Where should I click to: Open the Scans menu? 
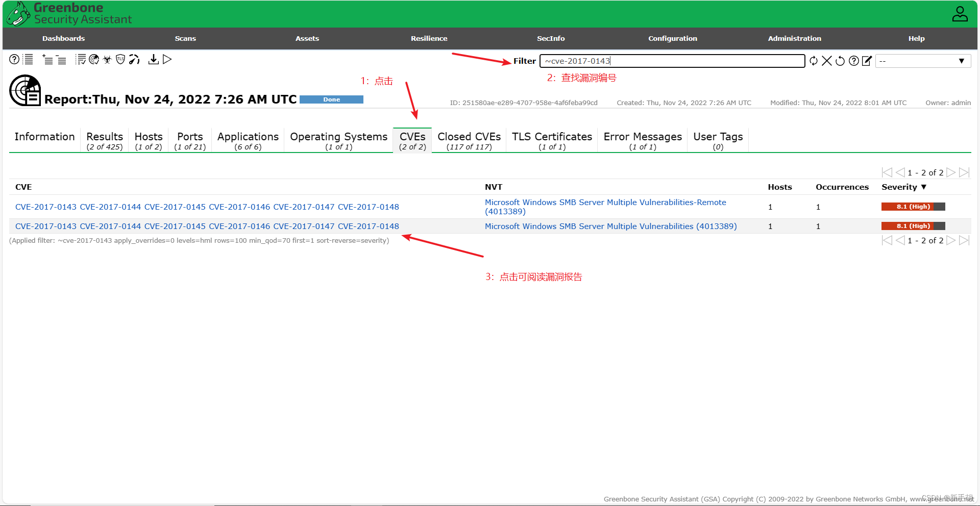[185, 38]
